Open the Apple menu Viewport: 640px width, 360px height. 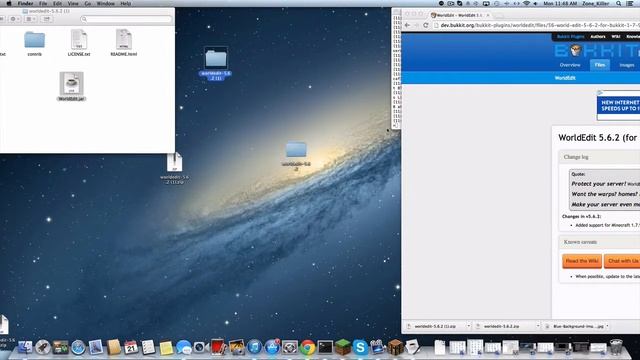click(9, 3)
